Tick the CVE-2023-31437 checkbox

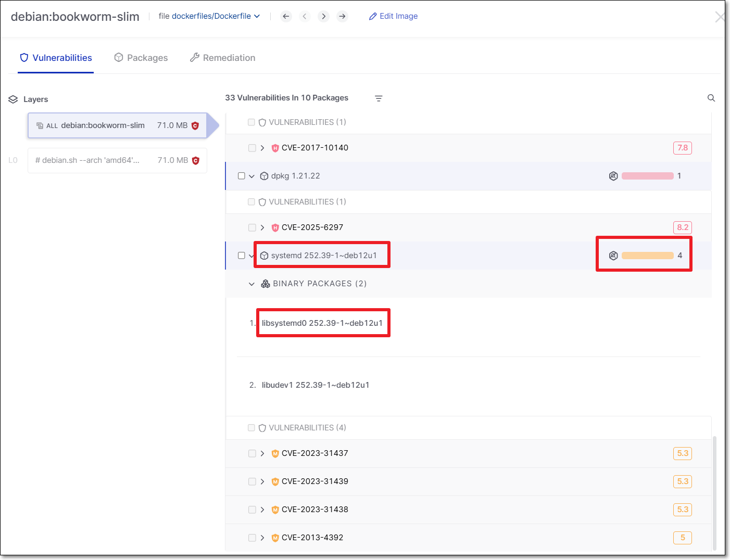252,453
